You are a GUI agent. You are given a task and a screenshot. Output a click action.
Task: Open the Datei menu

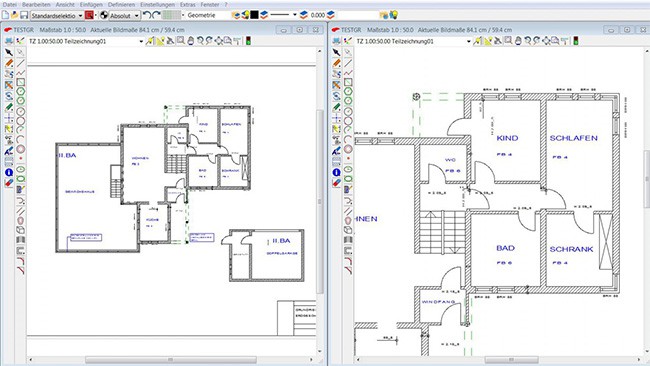(9, 5)
